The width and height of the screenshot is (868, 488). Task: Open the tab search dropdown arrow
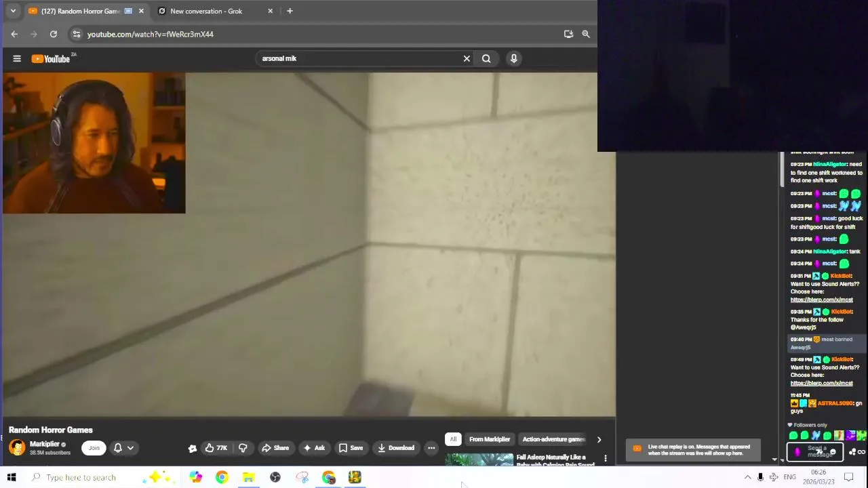click(13, 11)
